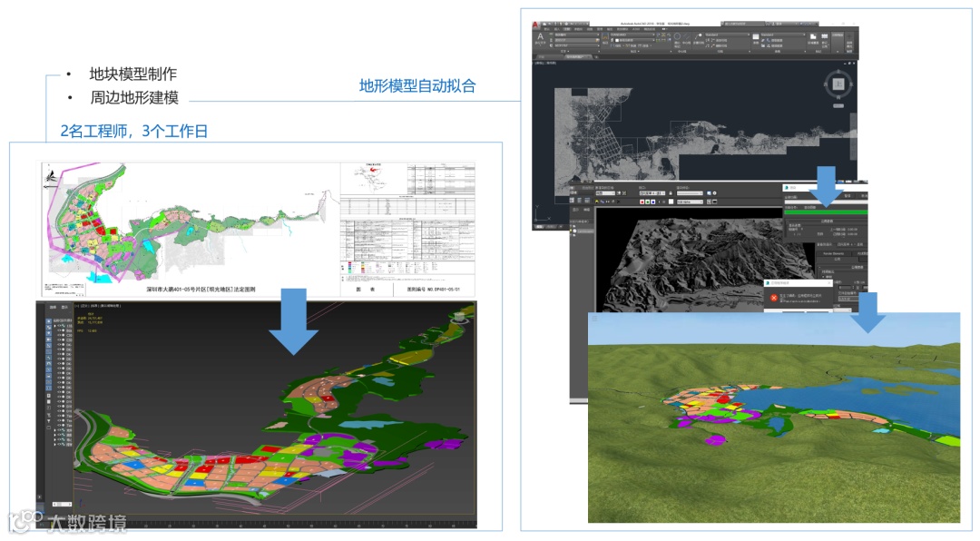Open Render Elements tab in render setup
The image size is (980, 541).
pos(834,254)
